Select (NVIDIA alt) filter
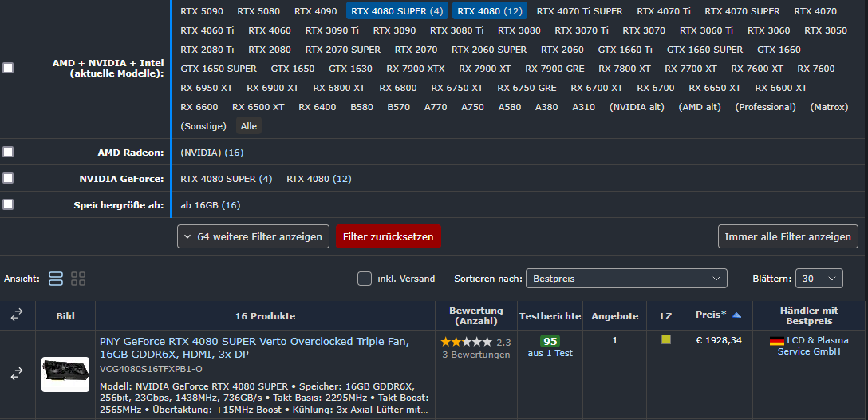This screenshot has width=868, height=420. [637, 107]
